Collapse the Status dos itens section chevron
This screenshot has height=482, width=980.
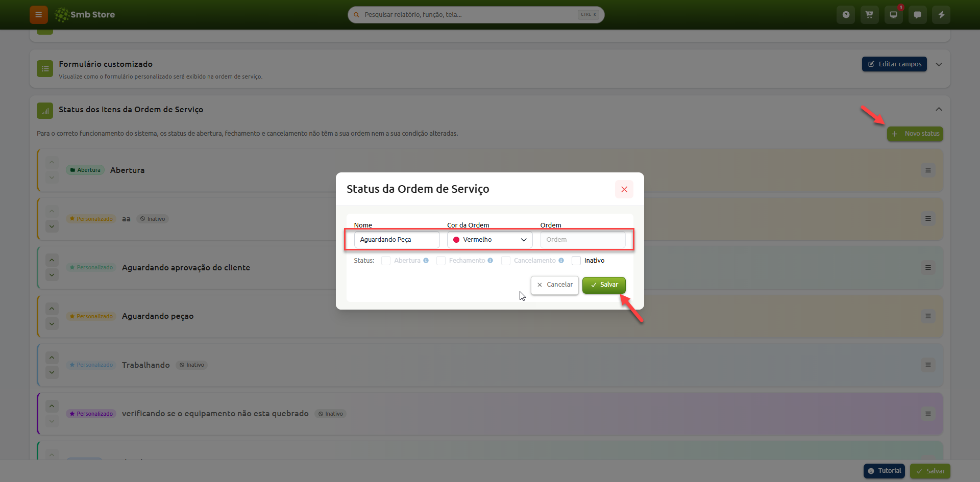point(939,109)
